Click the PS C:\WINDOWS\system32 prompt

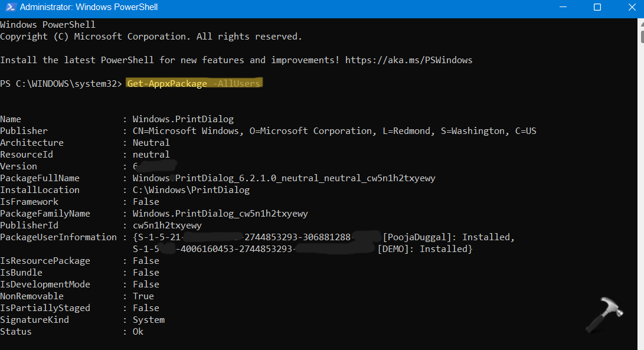61,84
